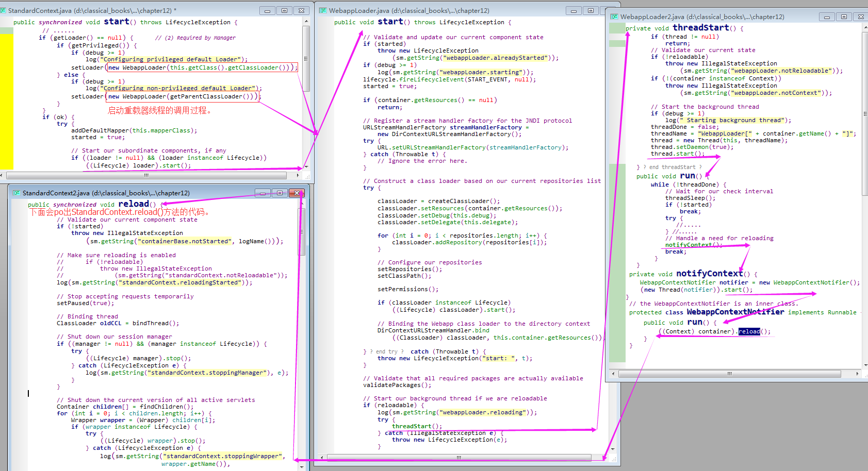Click the collapsed 'end try' fold marker
Screen dimensions: 868x471
tap(387, 351)
